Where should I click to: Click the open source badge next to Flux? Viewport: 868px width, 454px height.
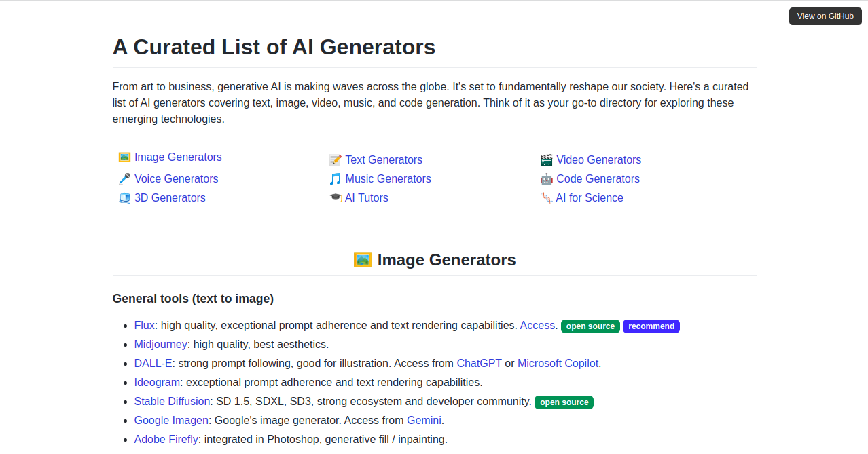click(x=590, y=326)
